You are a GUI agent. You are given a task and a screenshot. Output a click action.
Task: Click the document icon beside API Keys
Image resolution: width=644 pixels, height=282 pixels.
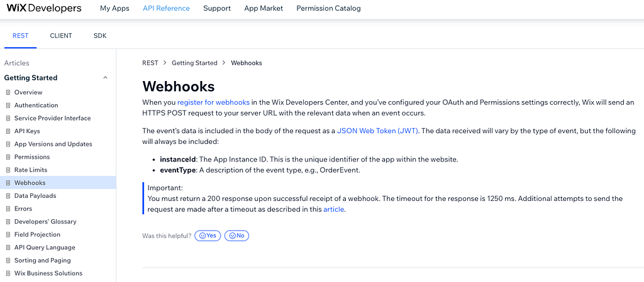(8, 131)
